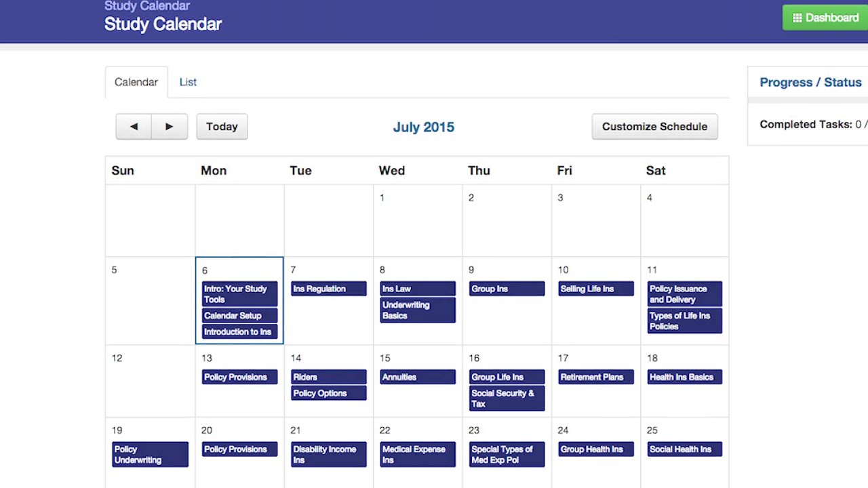The width and height of the screenshot is (868, 488).
Task: Open Introduction to Ins event
Action: pos(239,332)
